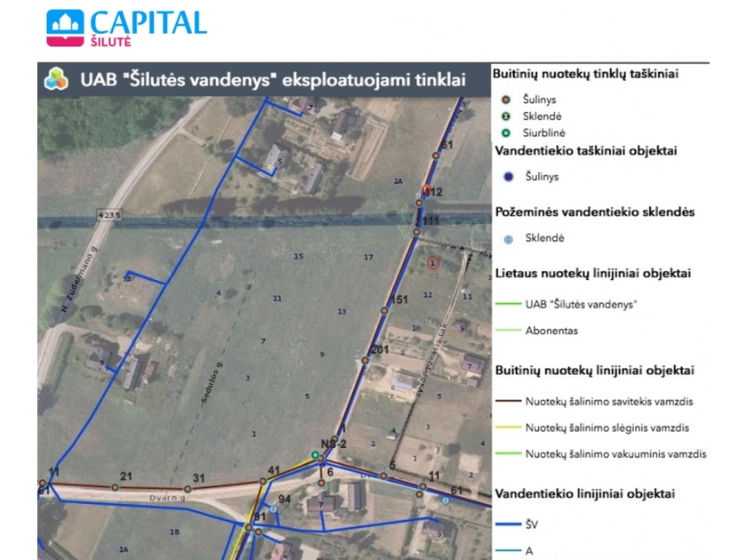747x560 pixels.
Task: Select sewer well node 111 on map
Action: [416, 232]
